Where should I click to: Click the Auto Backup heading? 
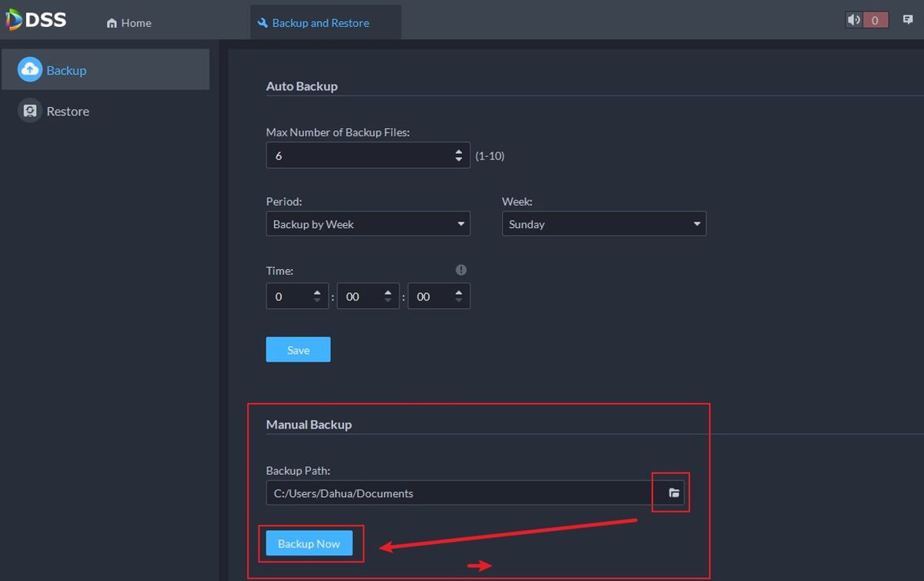(302, 86)
